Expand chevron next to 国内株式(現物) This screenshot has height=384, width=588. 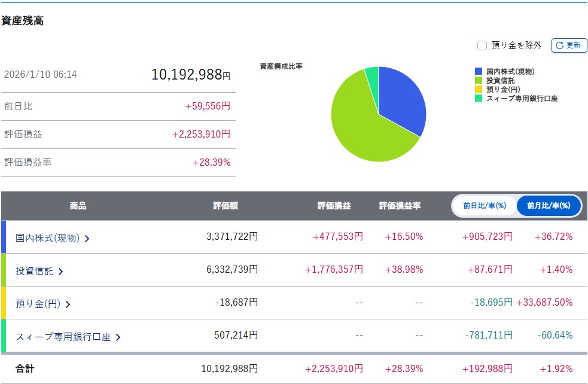click(87, 238)
